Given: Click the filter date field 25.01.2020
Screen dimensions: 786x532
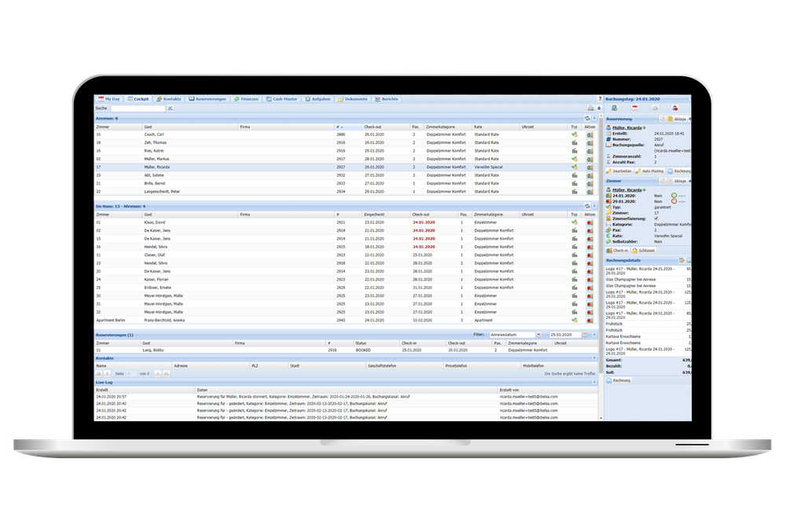Looking at the screenshot, I should click(x=565, y=335).
